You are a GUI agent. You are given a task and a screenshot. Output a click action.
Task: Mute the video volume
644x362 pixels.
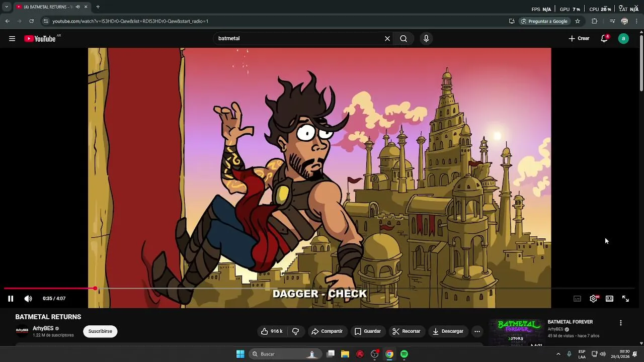click(28, 299)
